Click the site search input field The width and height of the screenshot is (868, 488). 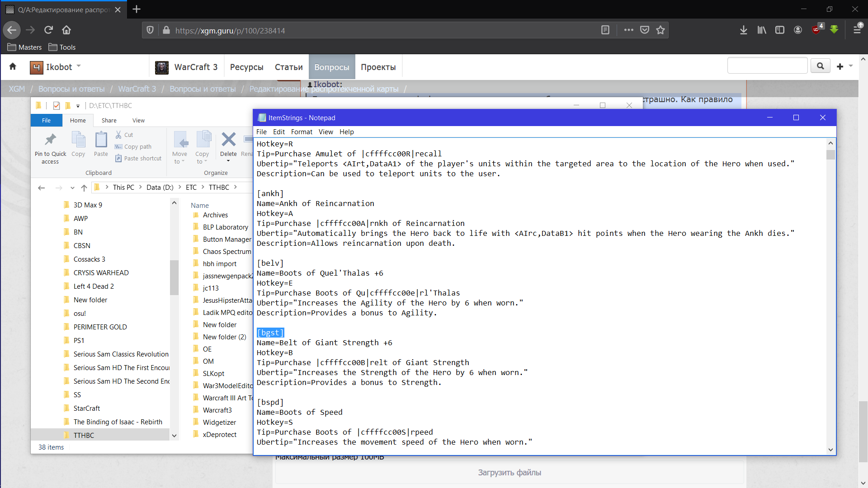click(767, 66)
